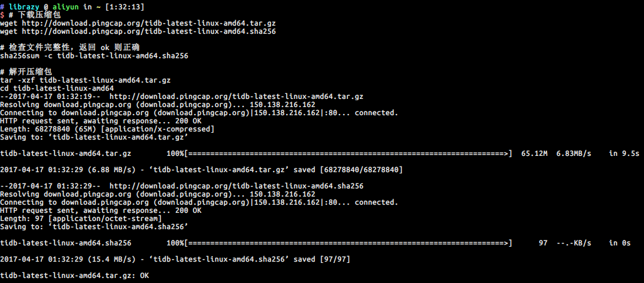Click the wget sha256 URL command line
Image resolution: width=644 pixels, height=283 pixels.
coord(138,32)
